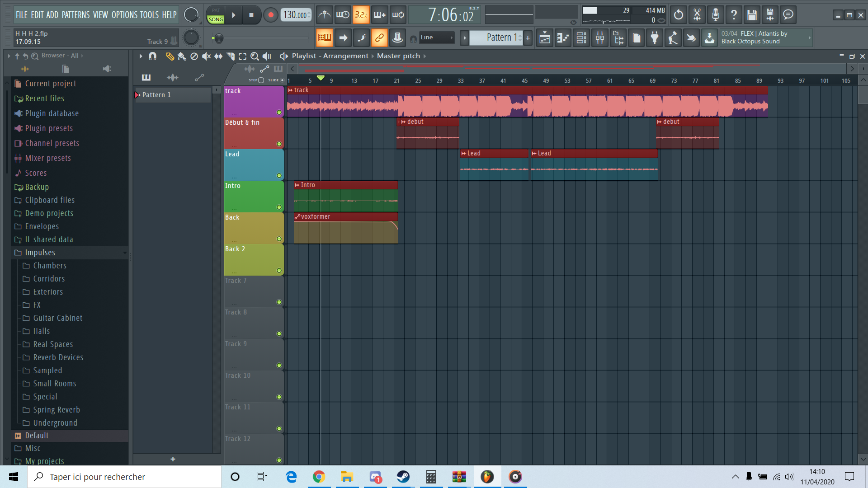Image resolution: width=868 pixels, height=488 pixels.
Task: Open the Line snap dropdown
Action: coord(437,38)
